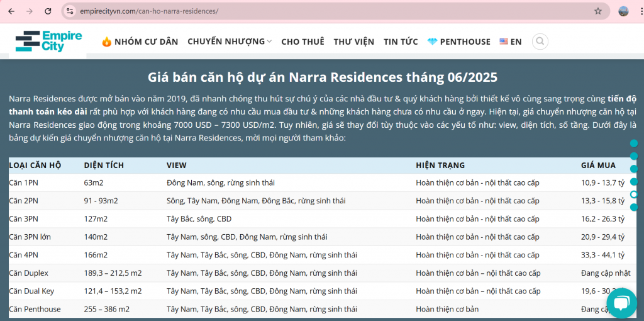Click the HIỆN TRẠNG column header
The image size is (644, 321).
tap(440, 166)
